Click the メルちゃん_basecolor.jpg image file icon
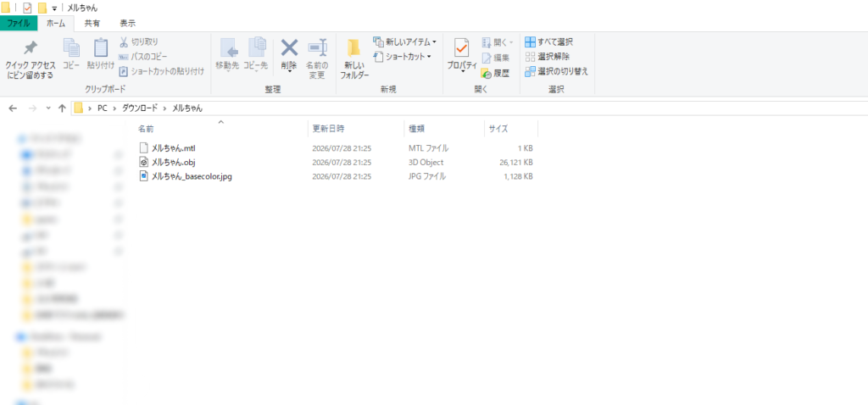The width and height of the screenshot is (868, 405). (x=143, y=176)
